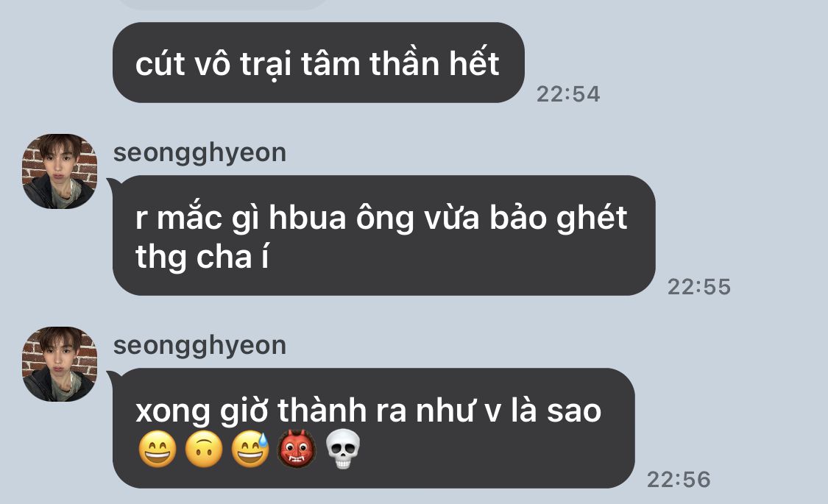Select the message starting 'r mắc gì hbua'
Screen dimensions: 828x504
(x=384, y=235)
